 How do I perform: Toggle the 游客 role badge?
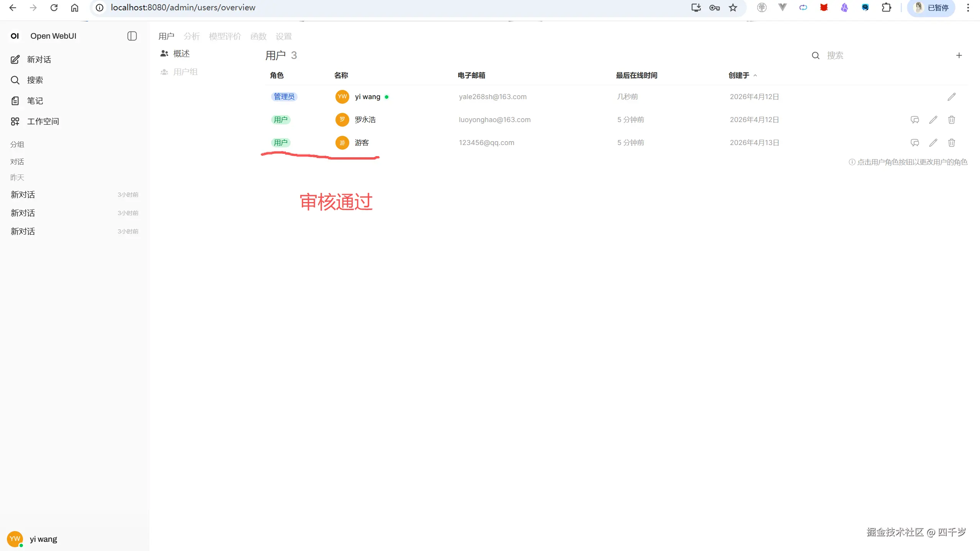(x=280, y=143)
